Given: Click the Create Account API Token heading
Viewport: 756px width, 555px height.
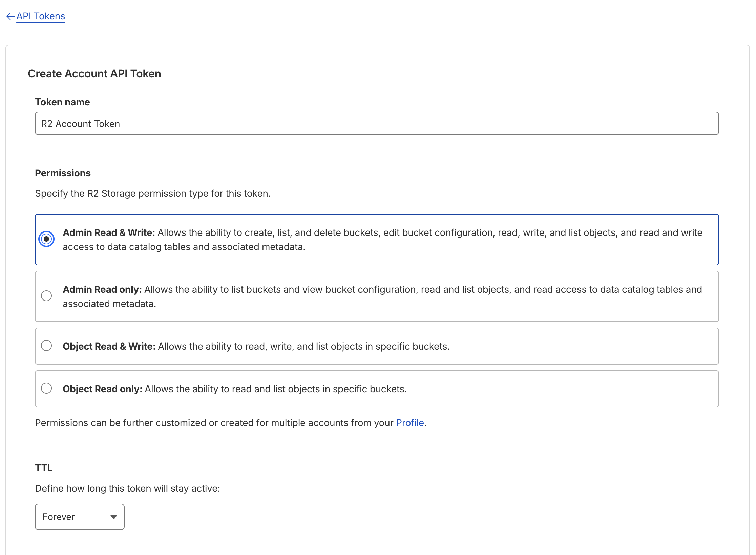Looking at the screenshot, I should tap(94, 74).
